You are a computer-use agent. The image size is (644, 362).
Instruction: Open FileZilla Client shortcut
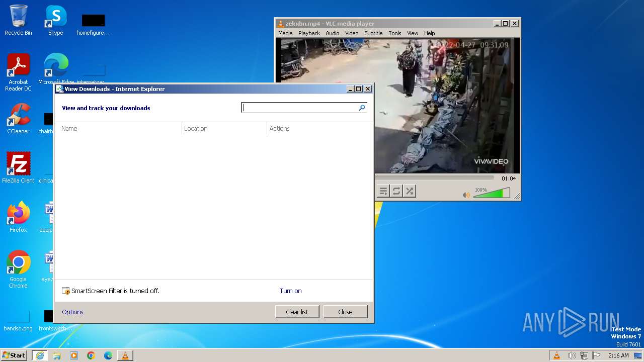click(18, 167)
